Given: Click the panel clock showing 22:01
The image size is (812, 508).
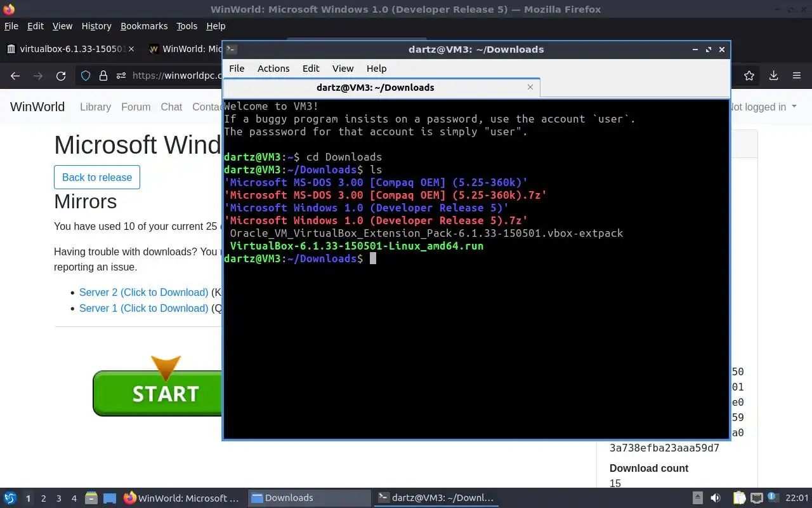Looking at the screenshot, I should 797,498.
